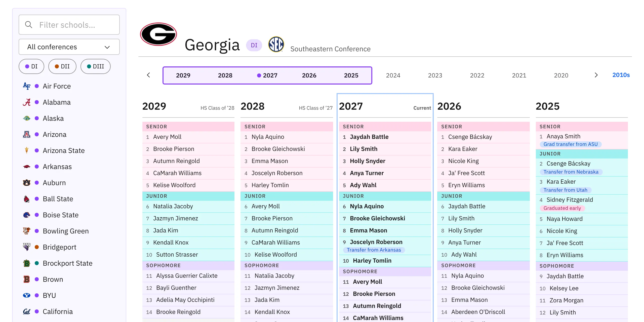
Task: Click the Georgia G logo
Action: pos(158,34)
